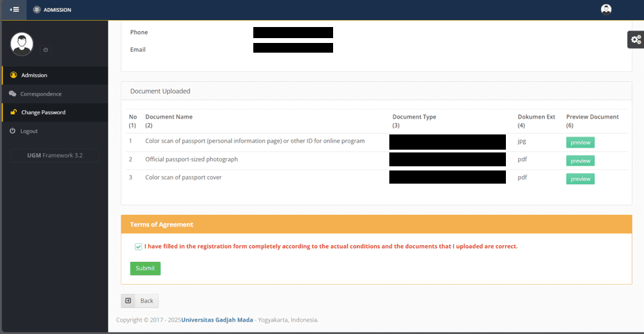The height and width of the screenshot is (334, 644).
Task: Click the UGM emblem beside ADMISSION
Action: click(x=37, y=10)
